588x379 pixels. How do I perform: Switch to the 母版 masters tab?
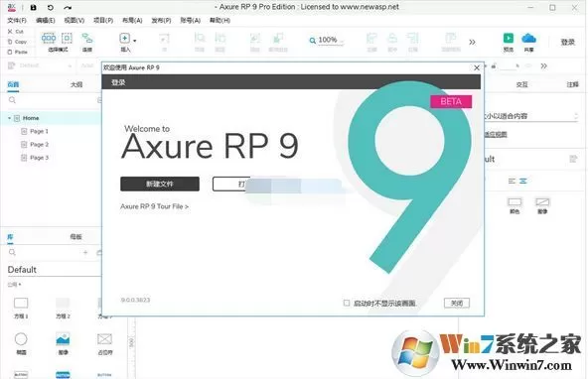coord(75,237)
